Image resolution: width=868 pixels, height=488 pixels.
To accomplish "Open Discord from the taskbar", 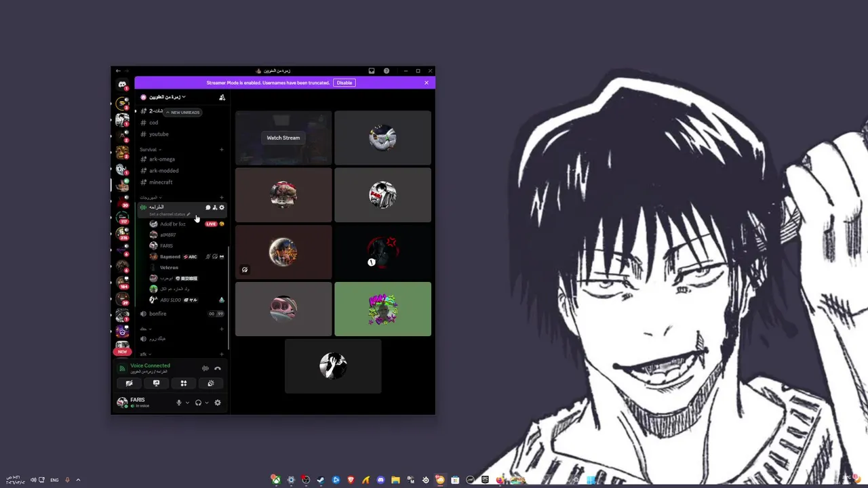I will point(380,480).
